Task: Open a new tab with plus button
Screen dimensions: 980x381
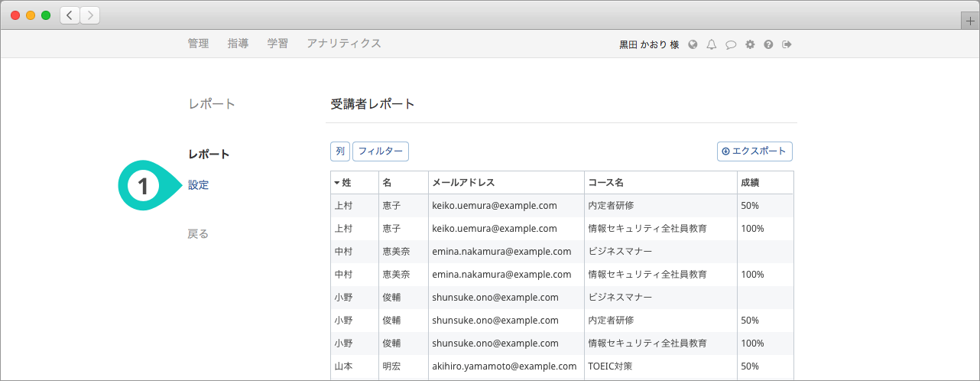Action: click(x=971, y=21)
